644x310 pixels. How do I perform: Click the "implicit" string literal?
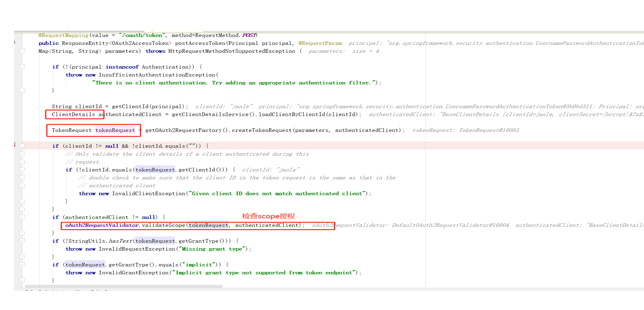coord(199,265)
